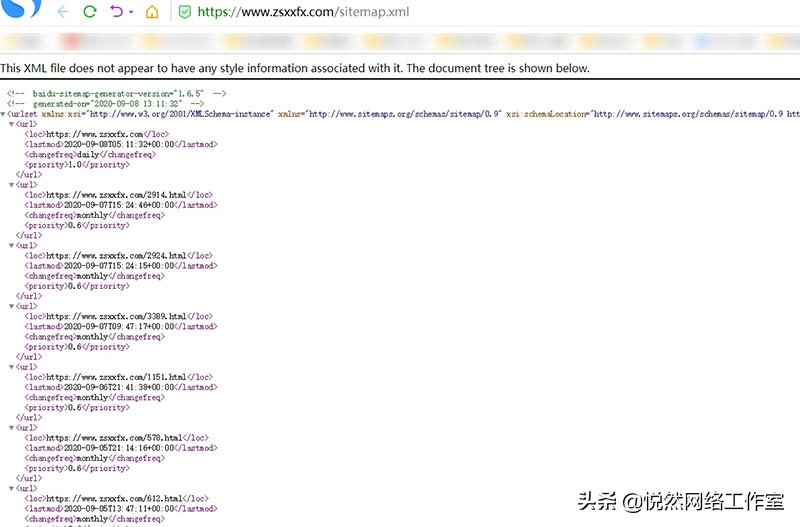Reload the page with the refresh icon

[x=90, y=13]
